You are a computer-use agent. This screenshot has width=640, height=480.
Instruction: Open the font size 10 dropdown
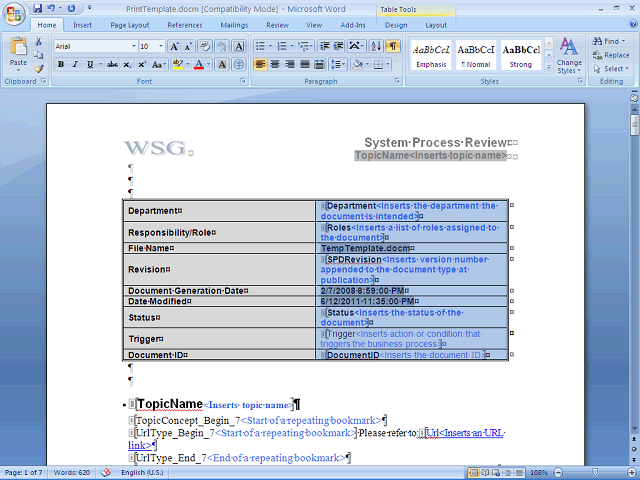161,47
